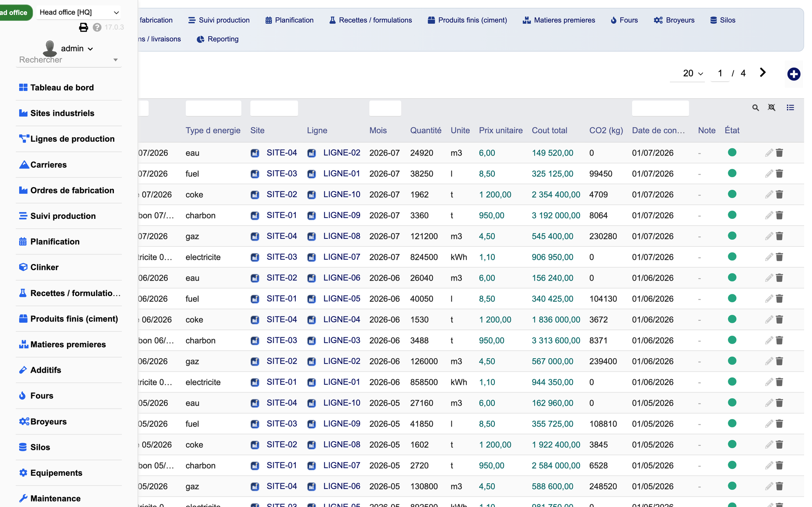Screen dimensions: 812x507
Task: Click the Type d energie filter field
Action: pyautogui.click(x=213, y=108)
